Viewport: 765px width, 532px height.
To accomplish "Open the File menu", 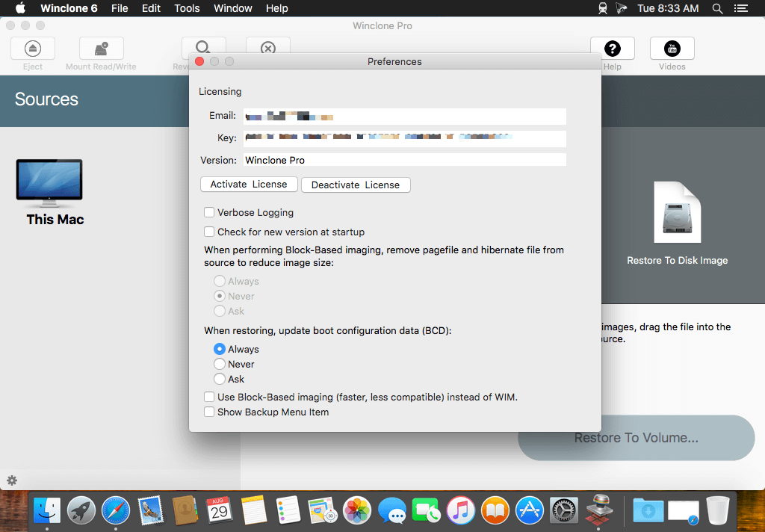I will click(x=120, y=8).
